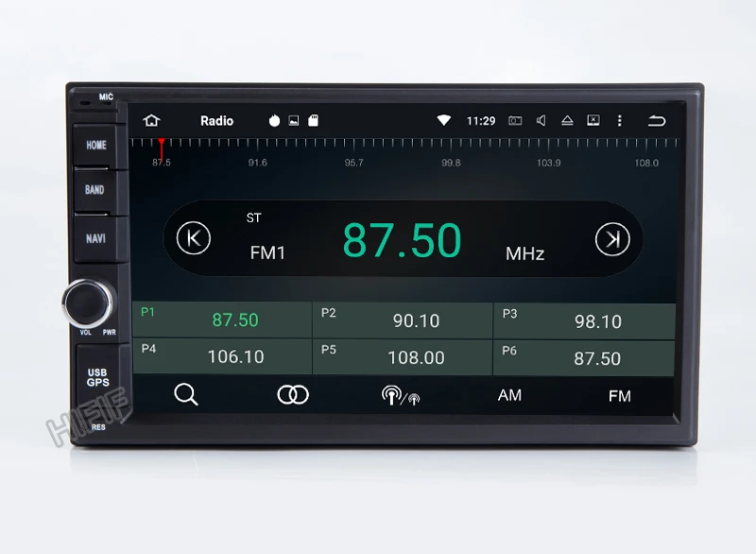Tap the search stations magnifier icon
This screenshot has height=554, width=756.
tap(186, 394)
